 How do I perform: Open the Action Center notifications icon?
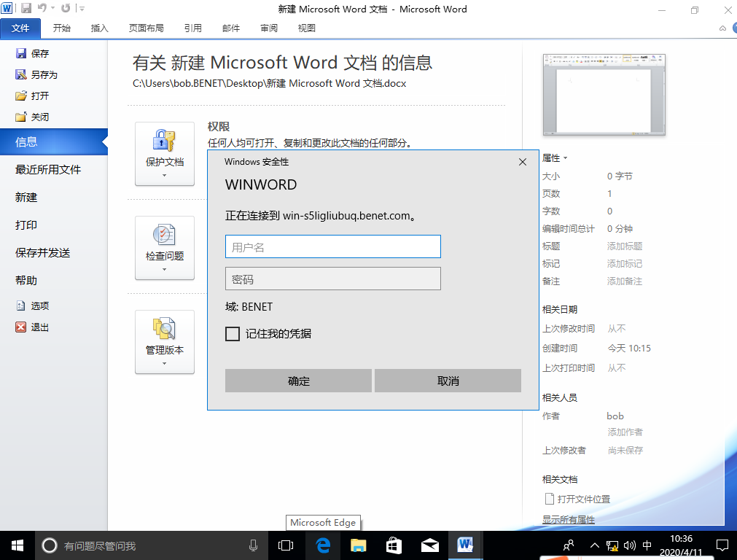click(x=722, y=545)
